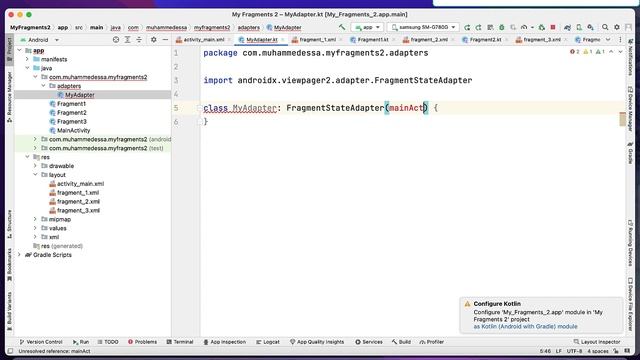This screenshot has width=640, height=360.
Task: Click the adapters breadcrumb in navigation bar
Action: [249, 27]
